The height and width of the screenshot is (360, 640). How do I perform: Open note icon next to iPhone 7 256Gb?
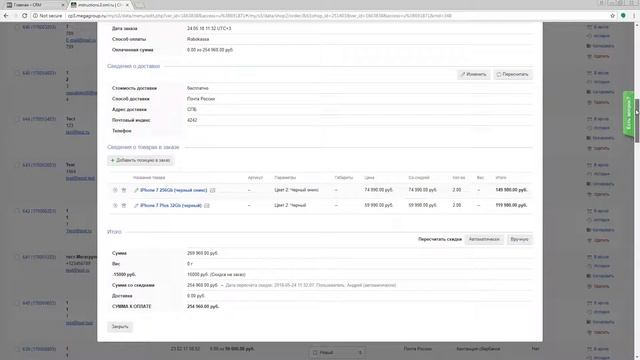tap(212, 190)
